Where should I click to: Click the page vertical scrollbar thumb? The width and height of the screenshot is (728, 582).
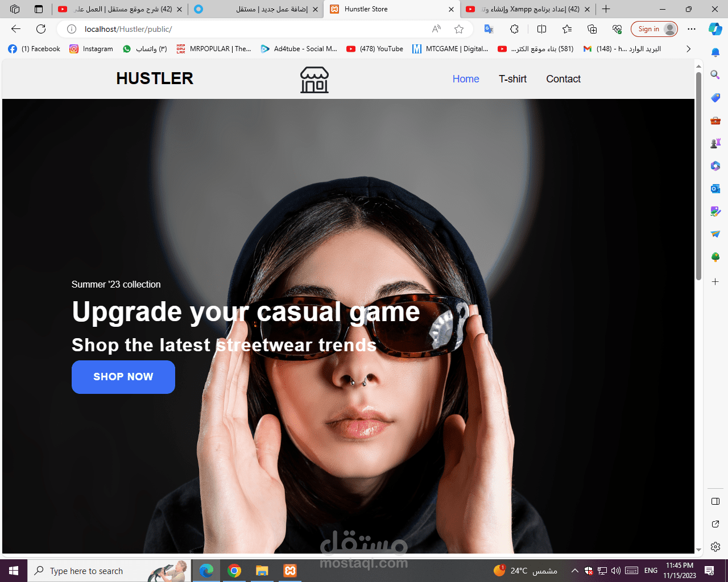coord(699,176)
